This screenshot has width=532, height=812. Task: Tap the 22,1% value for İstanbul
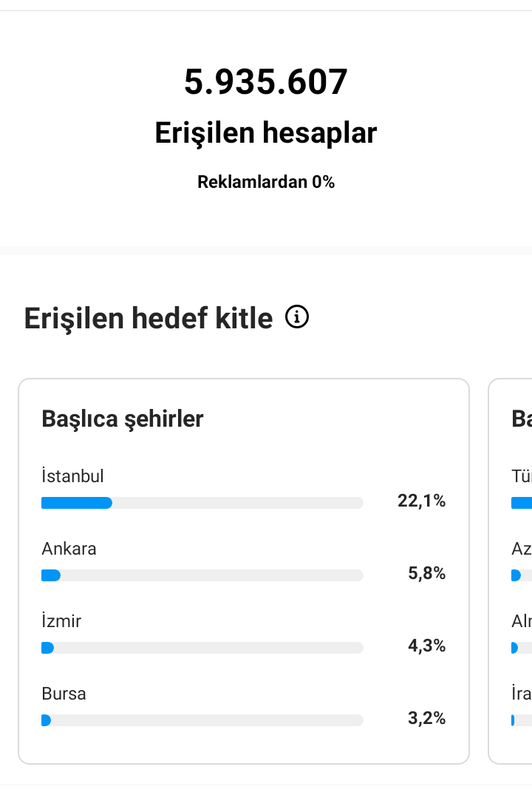[x=421, y=501]
